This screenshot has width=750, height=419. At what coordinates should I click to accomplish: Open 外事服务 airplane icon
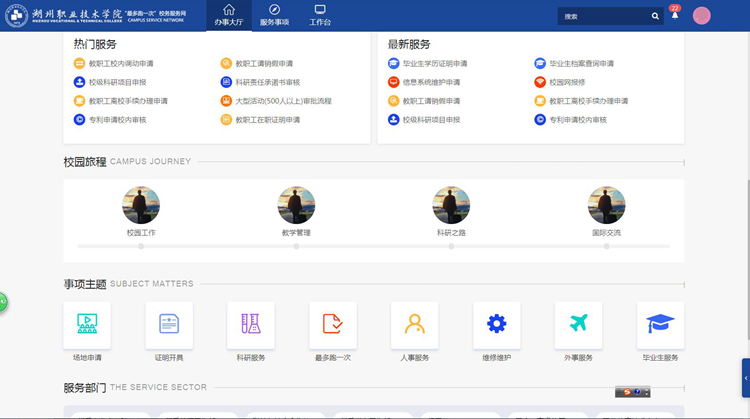point(578,325)
